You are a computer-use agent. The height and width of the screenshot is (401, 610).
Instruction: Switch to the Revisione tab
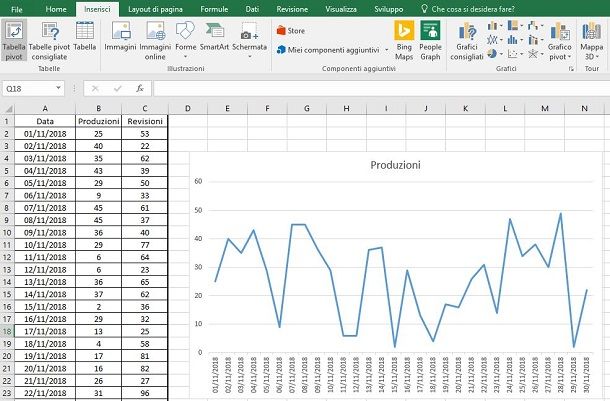click(292, 9)
